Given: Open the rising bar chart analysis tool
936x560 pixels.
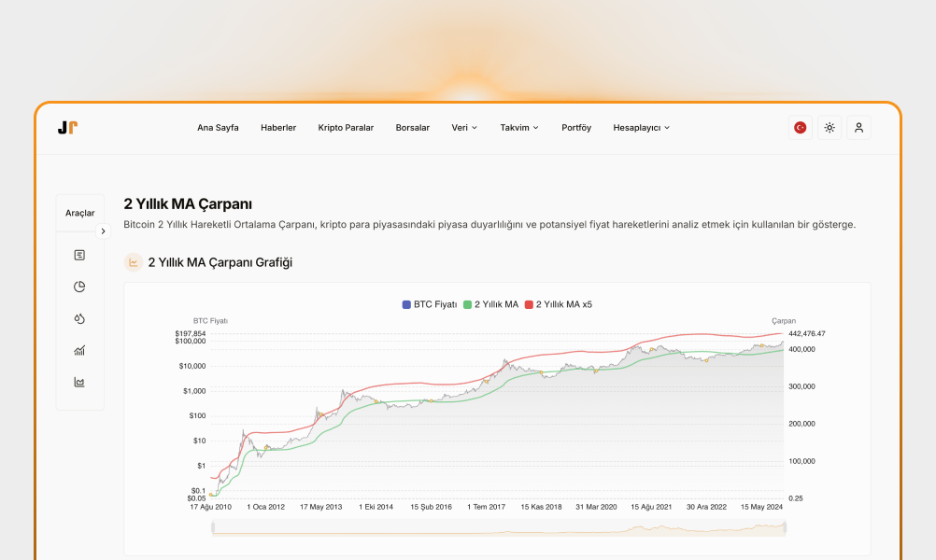Looking at the screenshot, I should (79, 350).
